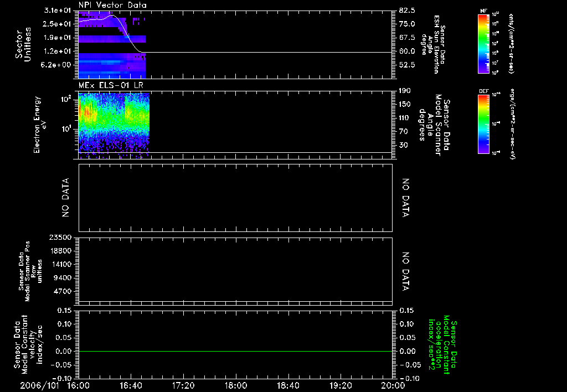Click the green zero line in the velocity panel

[235, 351]
